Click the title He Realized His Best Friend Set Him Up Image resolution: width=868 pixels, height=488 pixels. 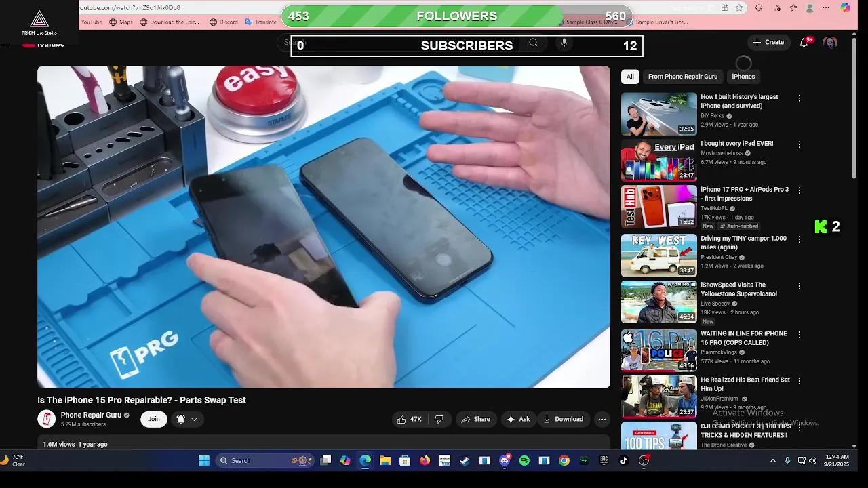745,384
